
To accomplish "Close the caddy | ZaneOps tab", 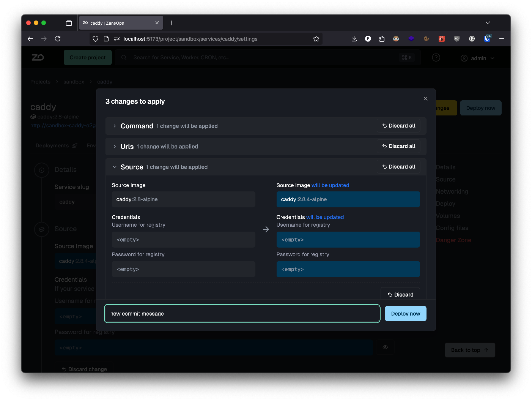I will point(157,23).
